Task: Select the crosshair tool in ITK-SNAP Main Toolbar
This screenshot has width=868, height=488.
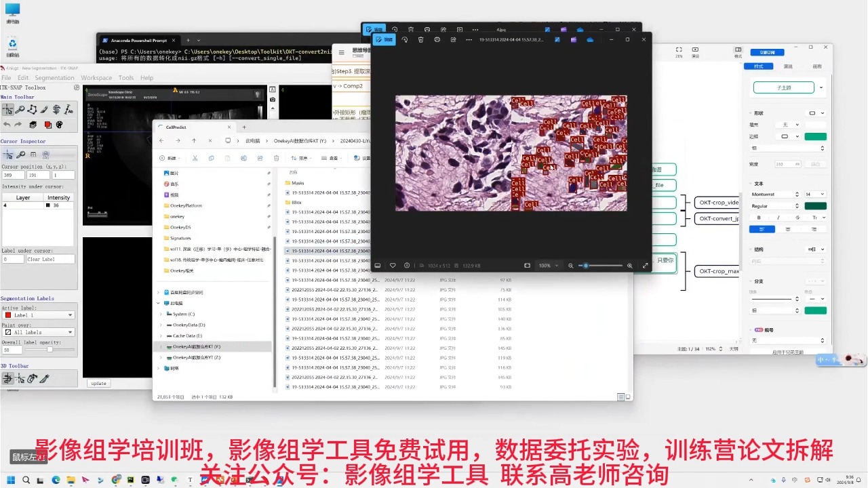Action: [7, 109]
